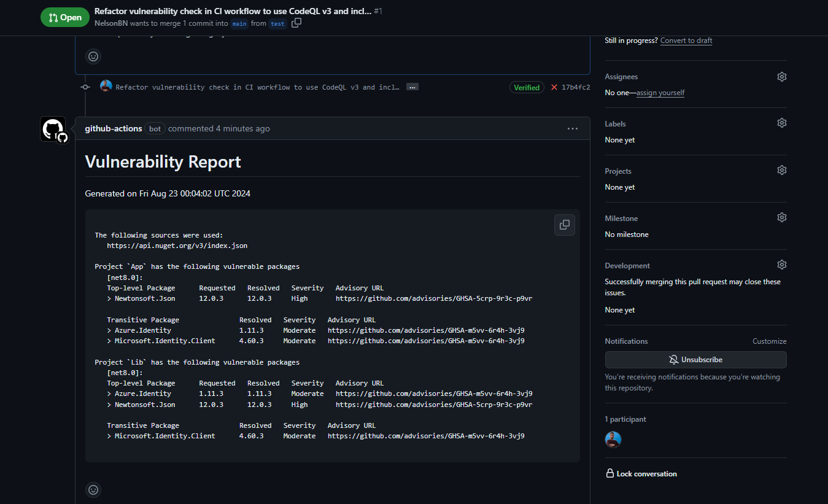828x504 pixels.
Task: Click the nuget.org index.json source URL
Action: 177,245
